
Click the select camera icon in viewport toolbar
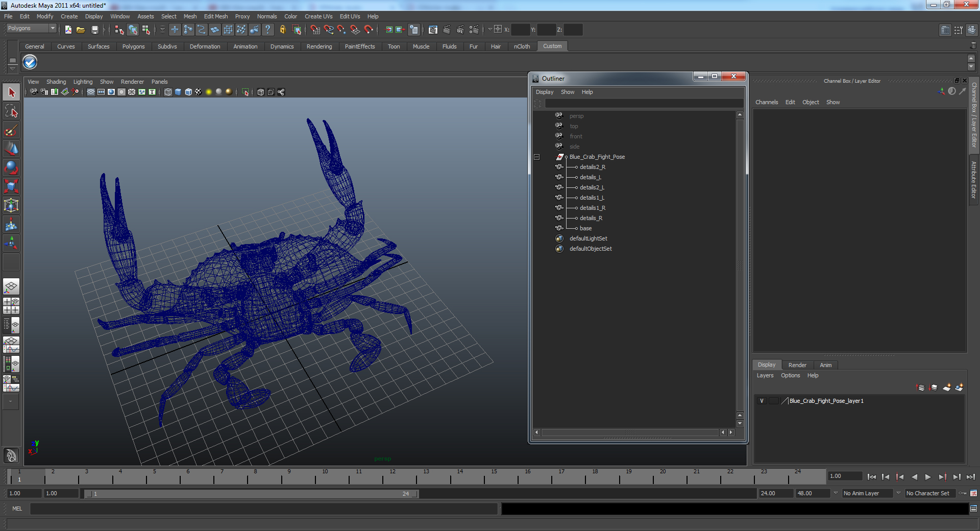[x=34, y=92]
